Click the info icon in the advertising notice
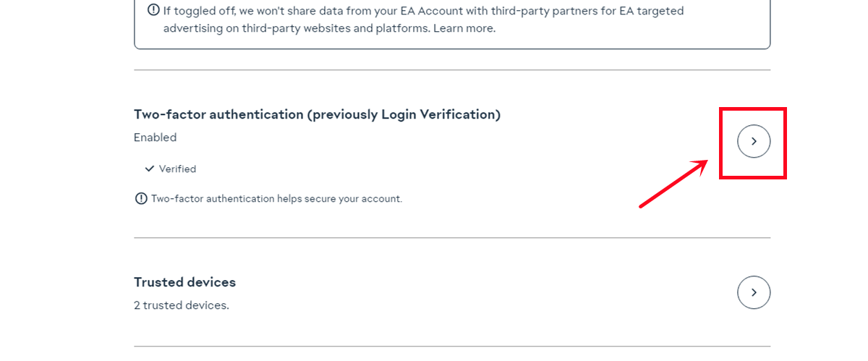 pyautogui.click(x=153, y=10)
